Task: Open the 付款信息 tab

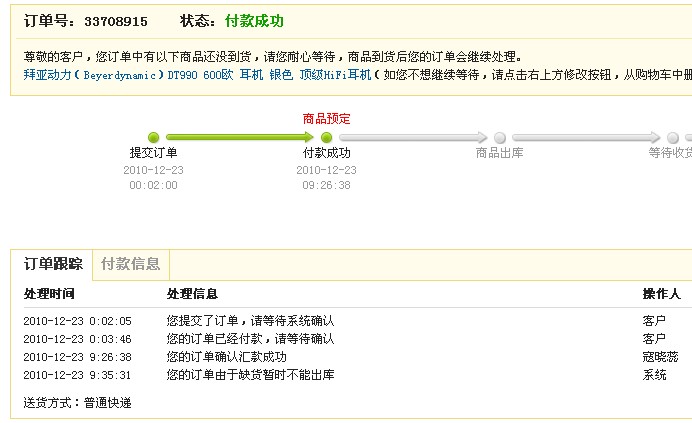Action: coord(130,264)
